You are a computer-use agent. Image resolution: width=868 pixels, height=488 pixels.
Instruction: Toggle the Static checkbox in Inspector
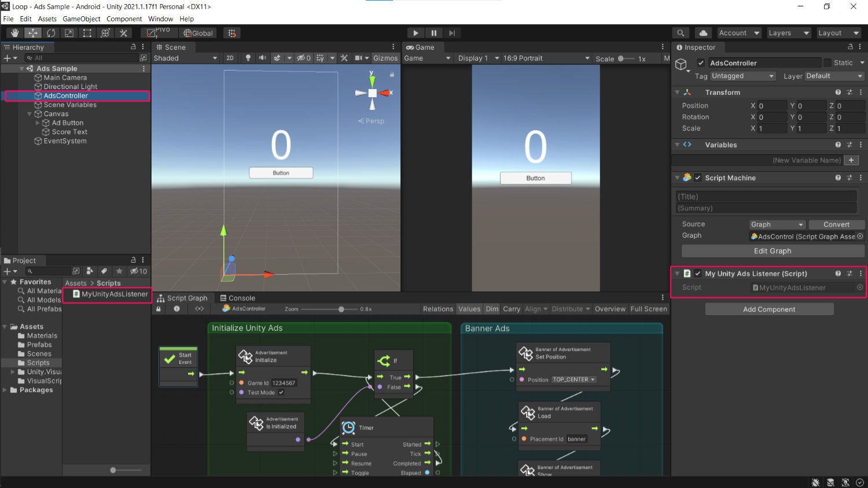[827, 62]
